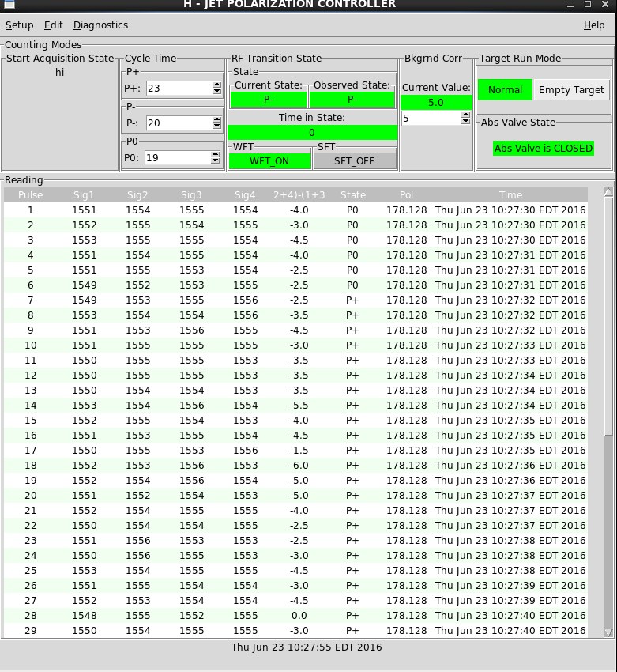This screenshot has width=617, height=672.
Task: Click the Pol column header
Action: [x=406, y=195]
